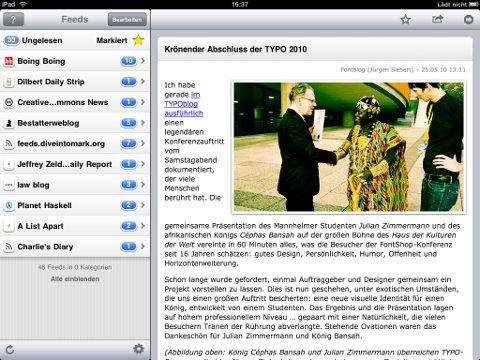
Task: Open the Bestatterweblog feed
Action: coord(75,123)
